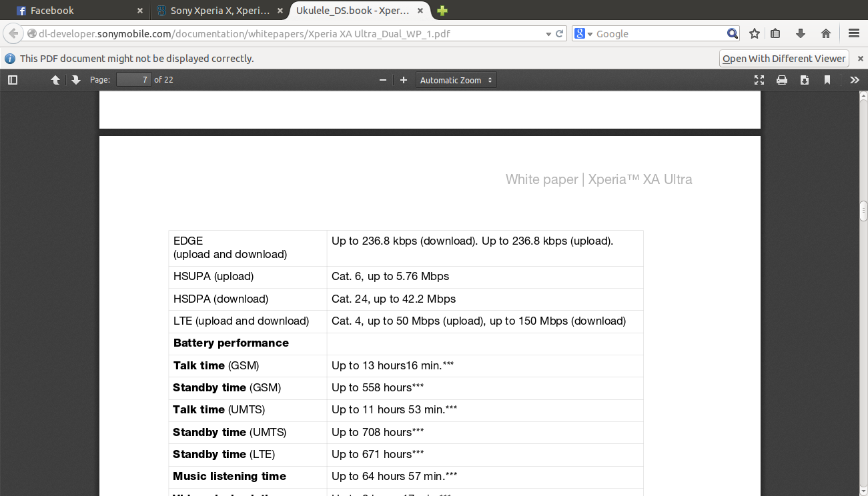The image size is (868, 496).
Task: Go back using the browser back arrow
Action: (13, 33)
